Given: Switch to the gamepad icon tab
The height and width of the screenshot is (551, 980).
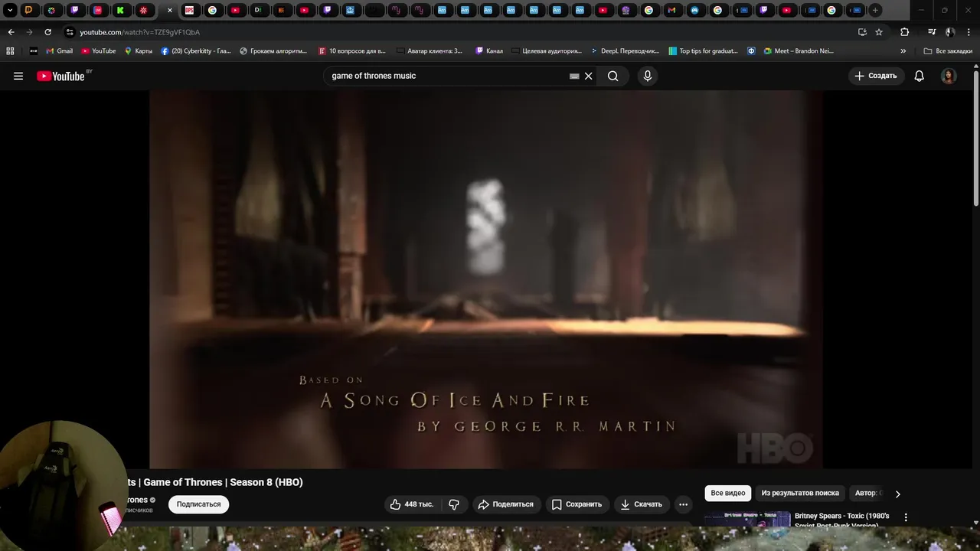Looking at the screenshot, I should point(694,10).
